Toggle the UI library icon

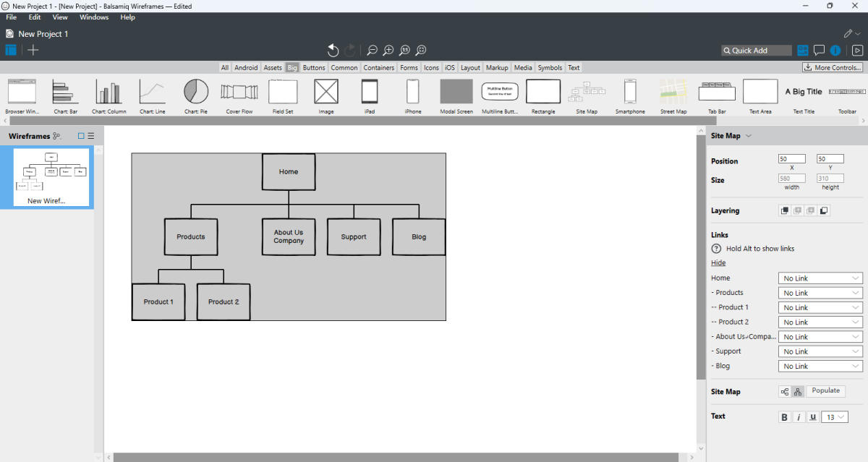[x=803, y=51]
